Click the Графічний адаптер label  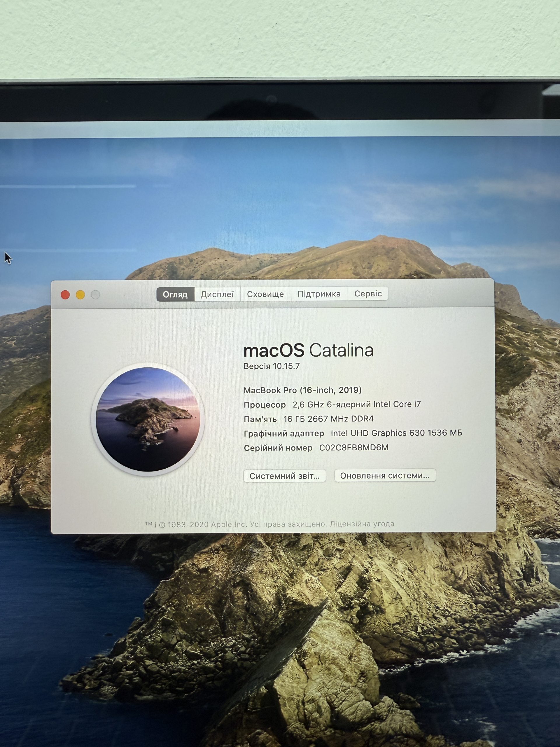click(x=284, y=433)
